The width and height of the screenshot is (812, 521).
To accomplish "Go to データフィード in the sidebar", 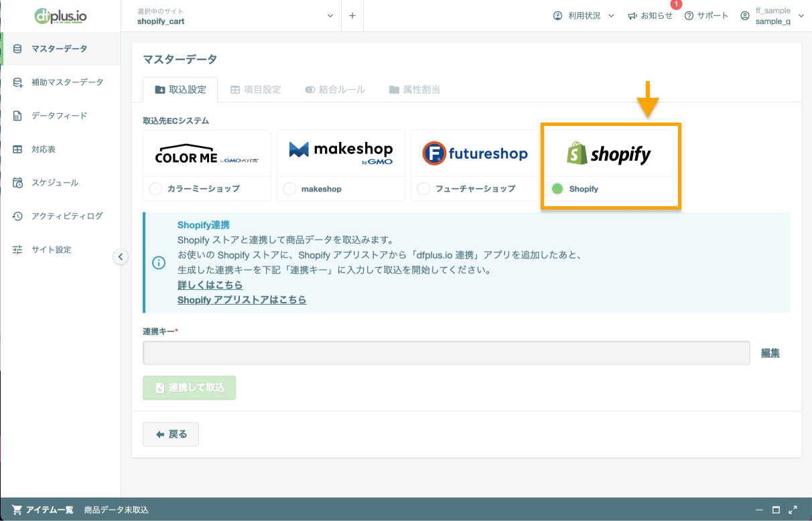I will point(60,116).
